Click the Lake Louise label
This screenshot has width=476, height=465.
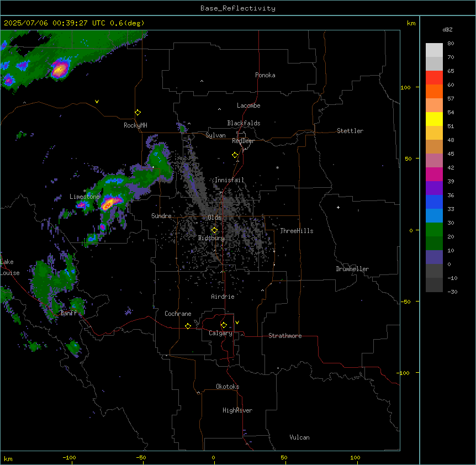(x=10, y=267)
